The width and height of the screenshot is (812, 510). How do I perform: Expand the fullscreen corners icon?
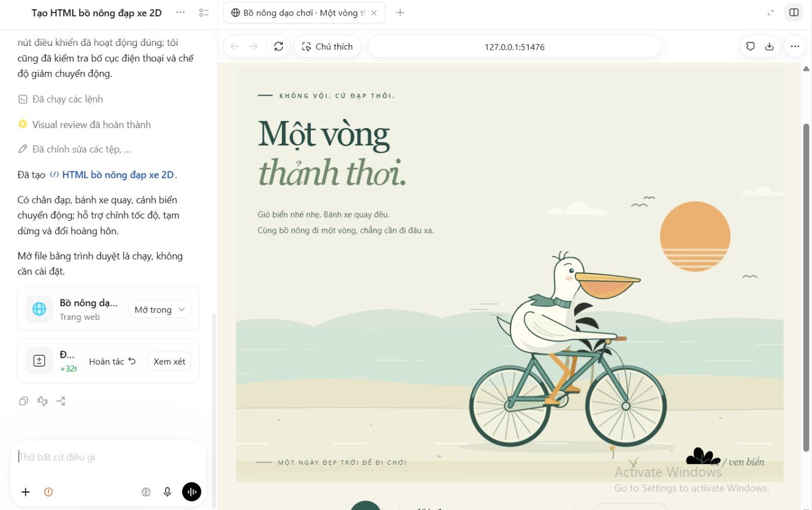click(770, 12)
